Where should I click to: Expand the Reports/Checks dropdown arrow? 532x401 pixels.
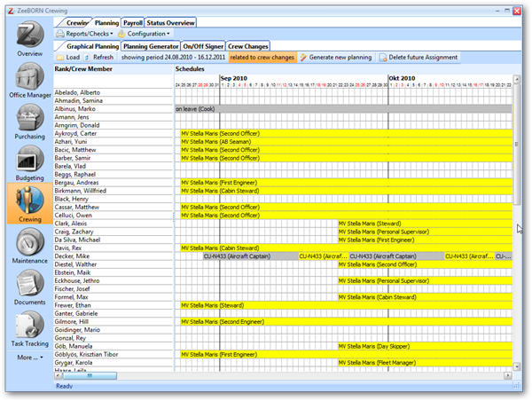112,34
